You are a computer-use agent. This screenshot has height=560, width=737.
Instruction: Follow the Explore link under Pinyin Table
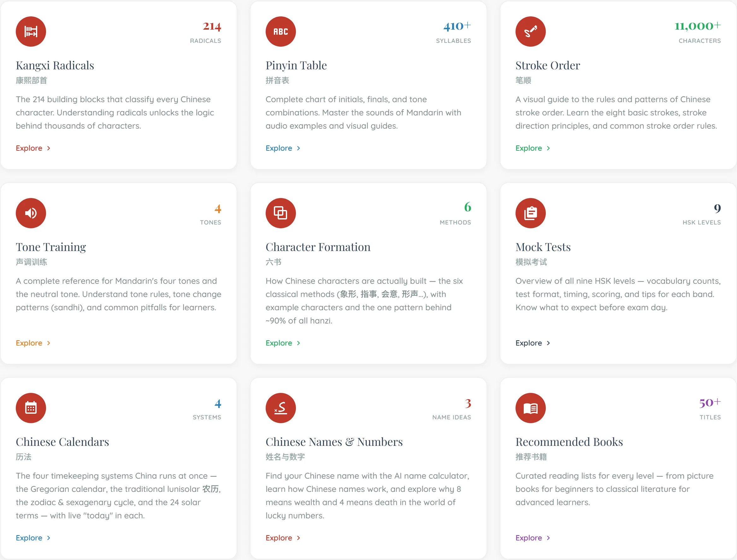283,148
